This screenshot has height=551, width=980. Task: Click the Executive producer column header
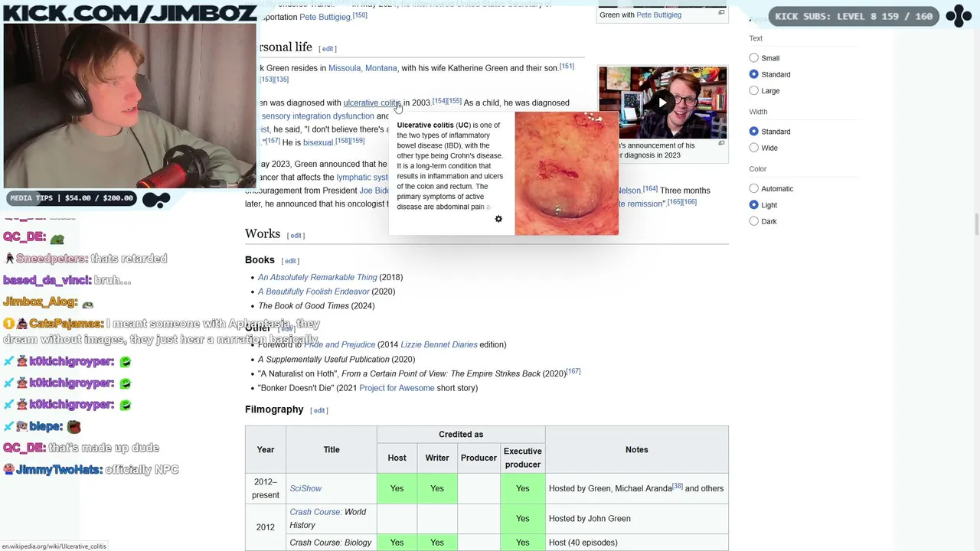[x=522, y=458]
